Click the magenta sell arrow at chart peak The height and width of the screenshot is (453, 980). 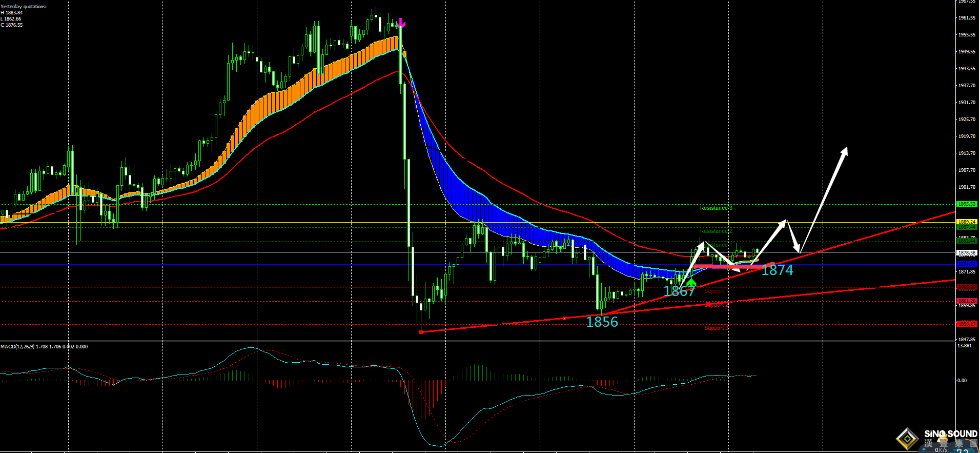400,24
